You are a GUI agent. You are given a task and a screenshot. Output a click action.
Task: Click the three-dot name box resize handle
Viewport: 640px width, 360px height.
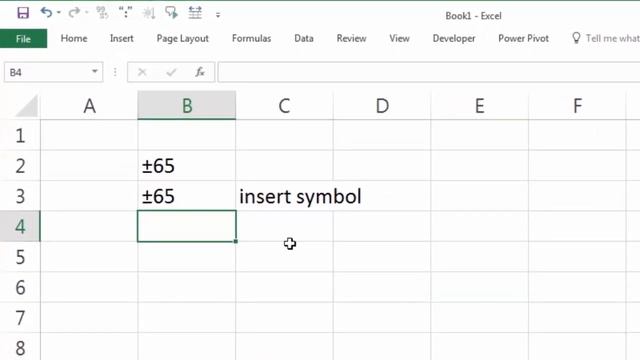(115, 72)
